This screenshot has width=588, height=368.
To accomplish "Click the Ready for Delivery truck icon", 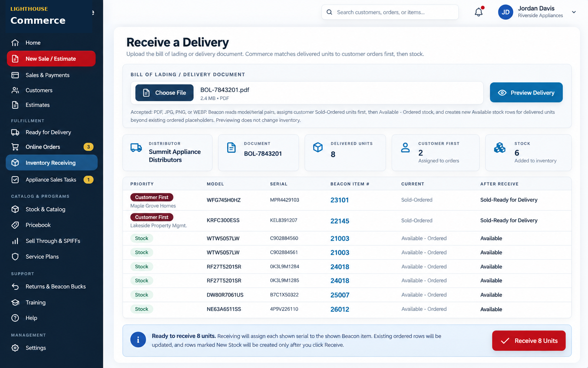I will pos(15,132).
